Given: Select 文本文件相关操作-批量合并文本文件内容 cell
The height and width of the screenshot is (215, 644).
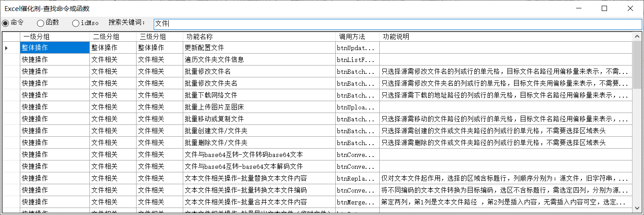Looking at the screenshot, I should click(259, 202).
